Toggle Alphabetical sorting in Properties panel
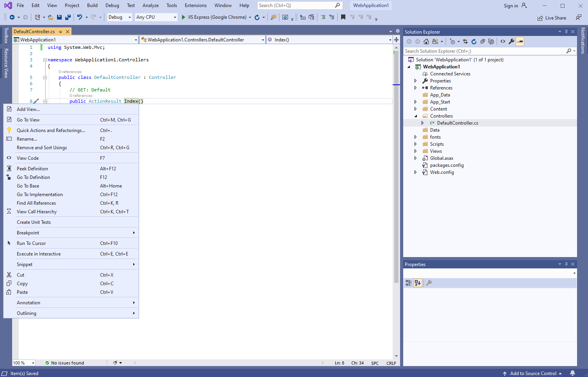Image resolution: width=588 pixels, height=377 pixels. click(418, 283)
